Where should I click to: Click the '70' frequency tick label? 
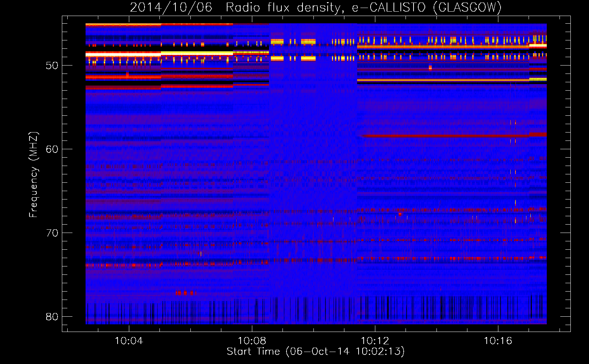pos(52,233)
